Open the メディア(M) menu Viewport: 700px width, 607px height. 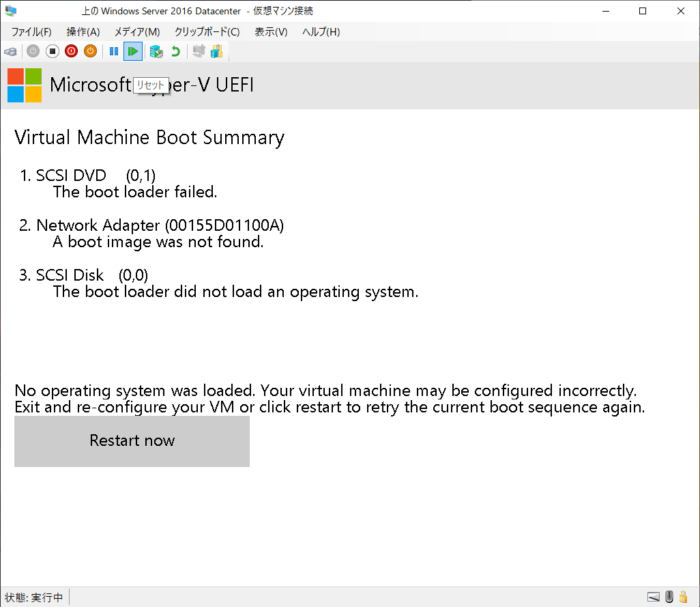pyautogui.click(x=137, y=31)
